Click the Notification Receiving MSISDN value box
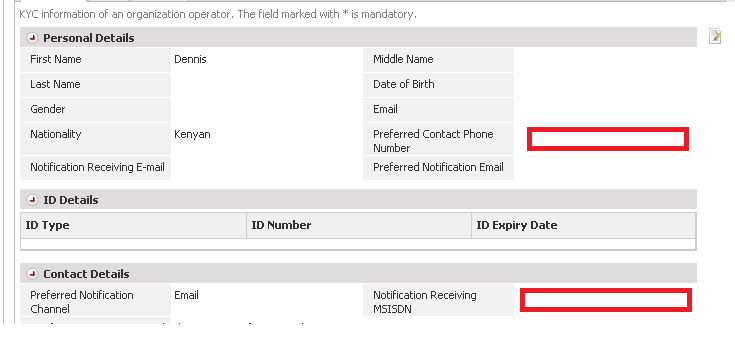 (606, 300)
